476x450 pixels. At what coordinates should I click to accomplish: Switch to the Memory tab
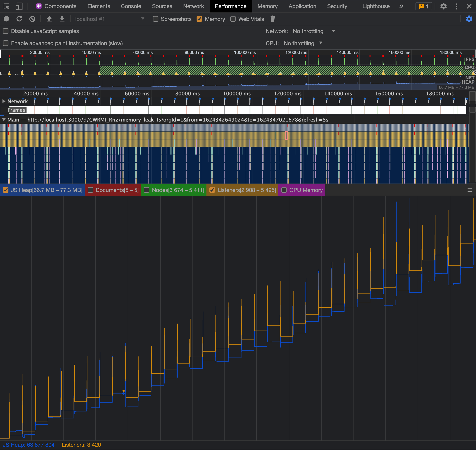(268, 6)
